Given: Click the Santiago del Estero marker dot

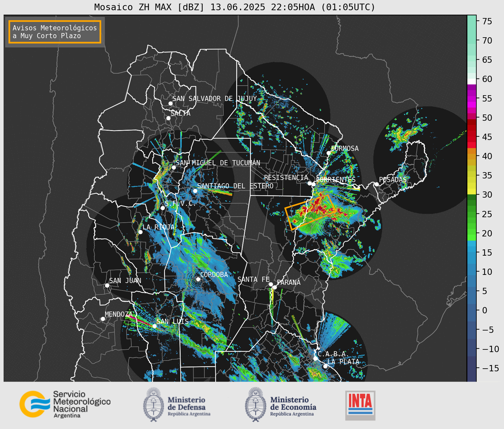Looking at the screenshot, I should 195,191.
